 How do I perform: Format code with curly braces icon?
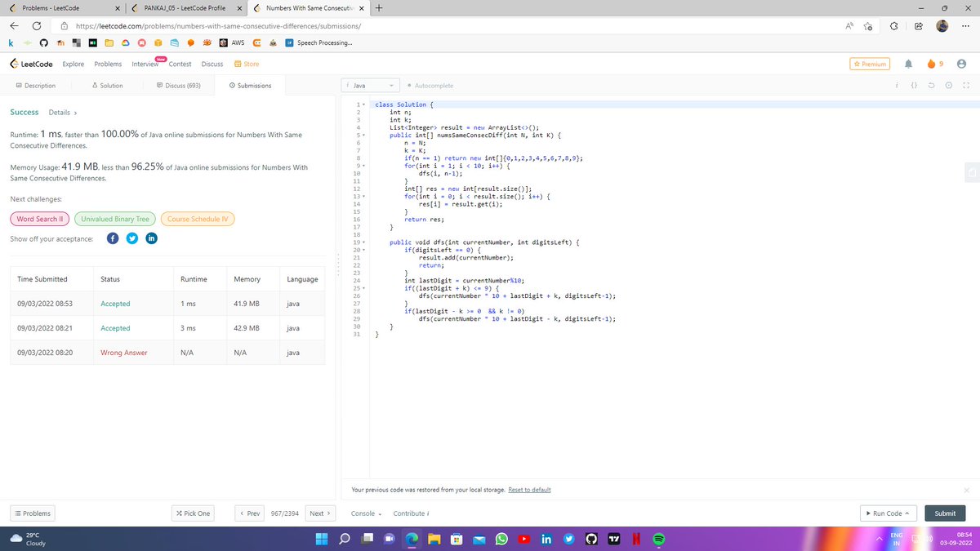[915, 86]
